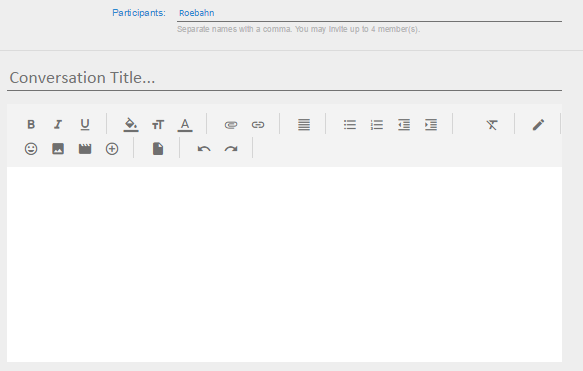Toggle italic formatting

[58, 125]
